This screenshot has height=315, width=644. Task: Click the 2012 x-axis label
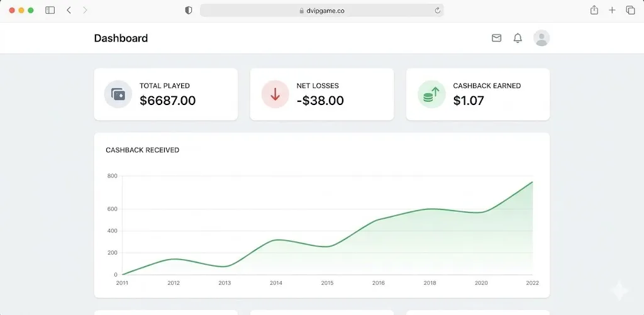[x=174, y=283]
